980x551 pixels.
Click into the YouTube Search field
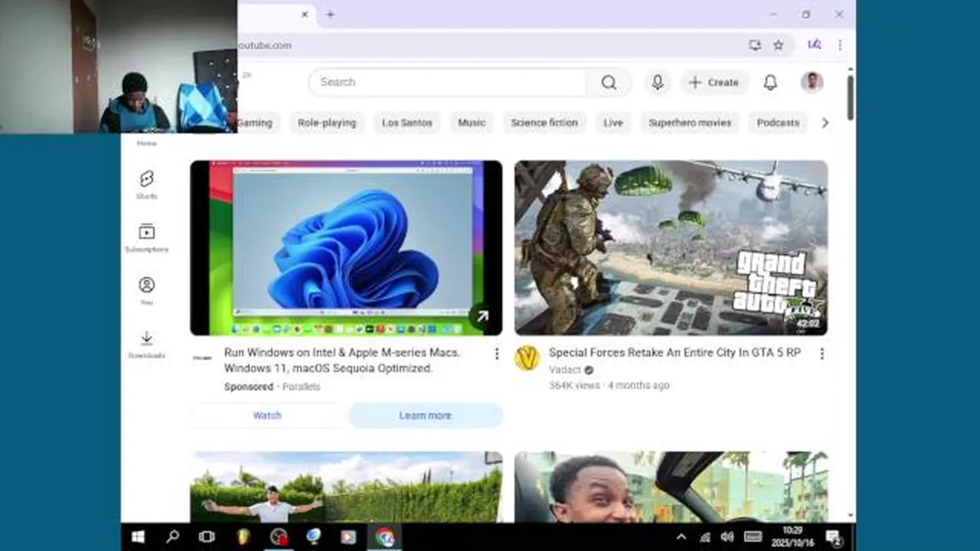pyautogui.click(x=448, y=82)
